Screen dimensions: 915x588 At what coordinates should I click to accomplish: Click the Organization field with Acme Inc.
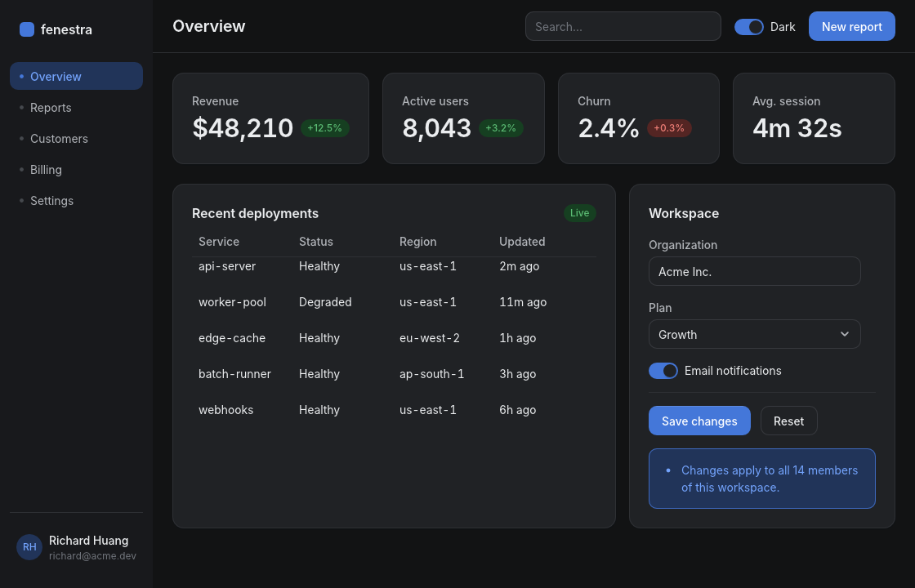755,271
